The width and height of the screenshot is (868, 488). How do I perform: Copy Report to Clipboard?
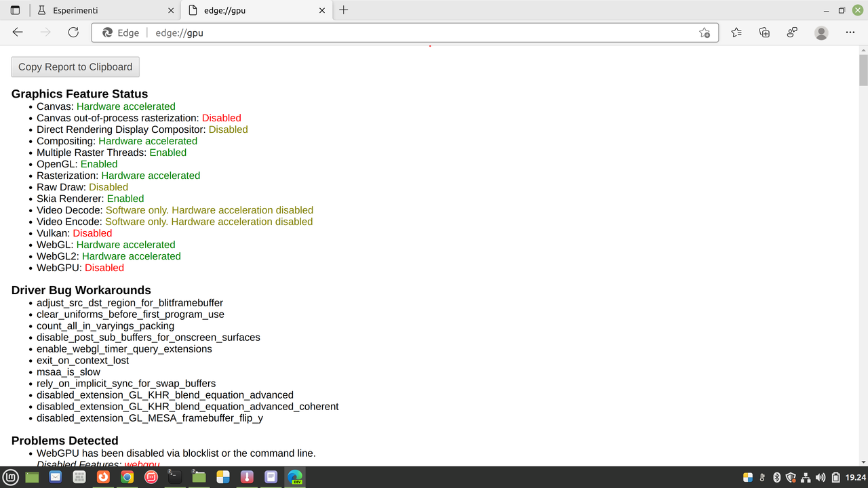coord(75,67)
